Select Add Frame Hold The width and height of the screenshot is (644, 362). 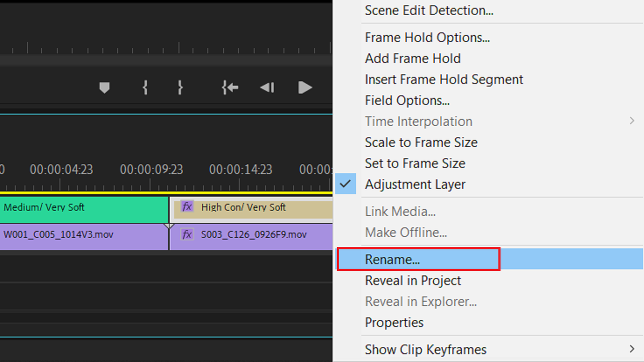pyautogui.click(x=413, y=58)
